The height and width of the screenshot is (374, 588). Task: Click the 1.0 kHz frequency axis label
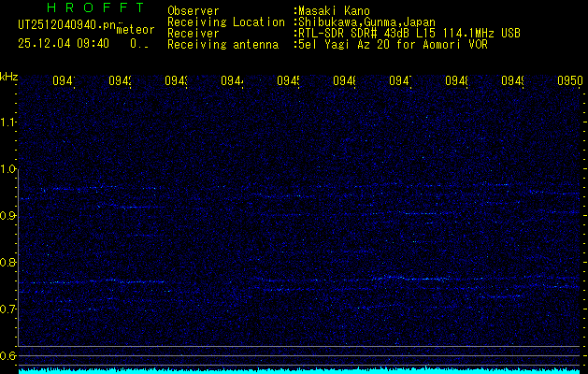coord(8,169)
